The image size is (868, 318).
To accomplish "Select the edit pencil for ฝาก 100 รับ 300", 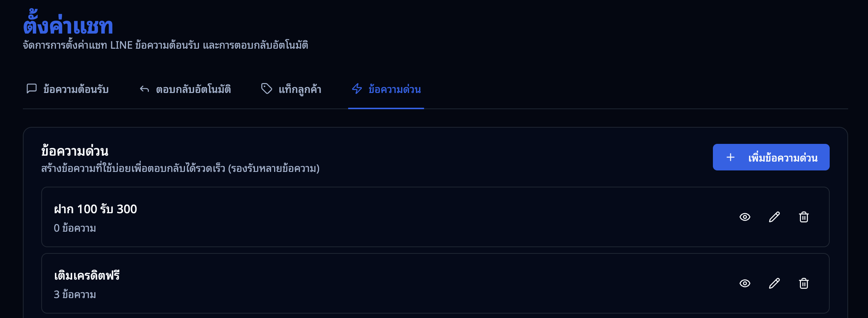I will pos(774,217).
